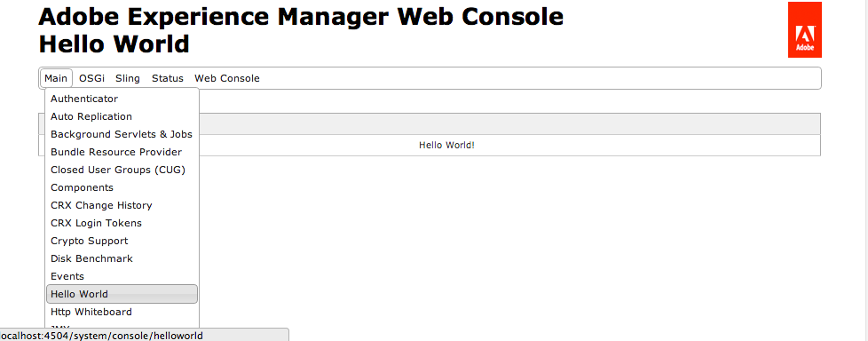Open the Web Console menu

click(x=227, y=79)
